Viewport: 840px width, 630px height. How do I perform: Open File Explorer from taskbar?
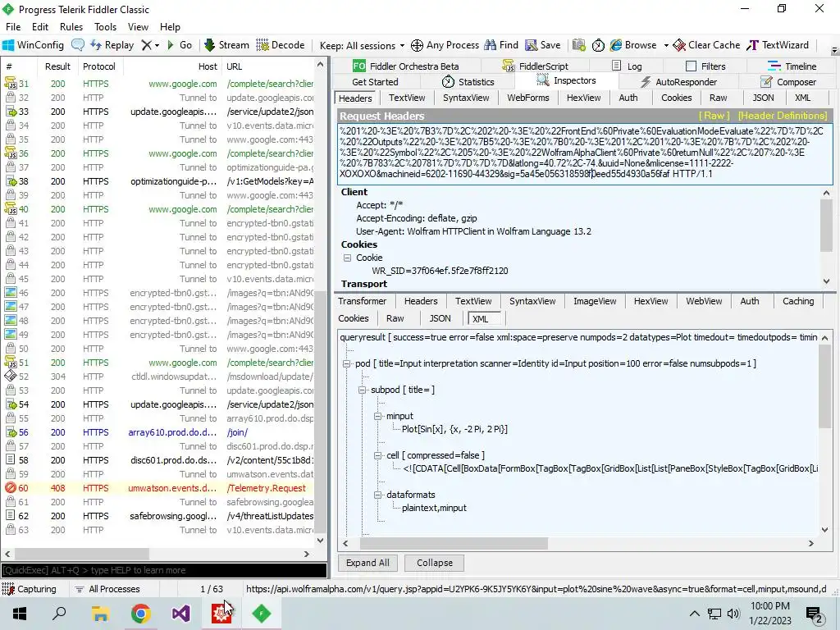tap(100, 614)
